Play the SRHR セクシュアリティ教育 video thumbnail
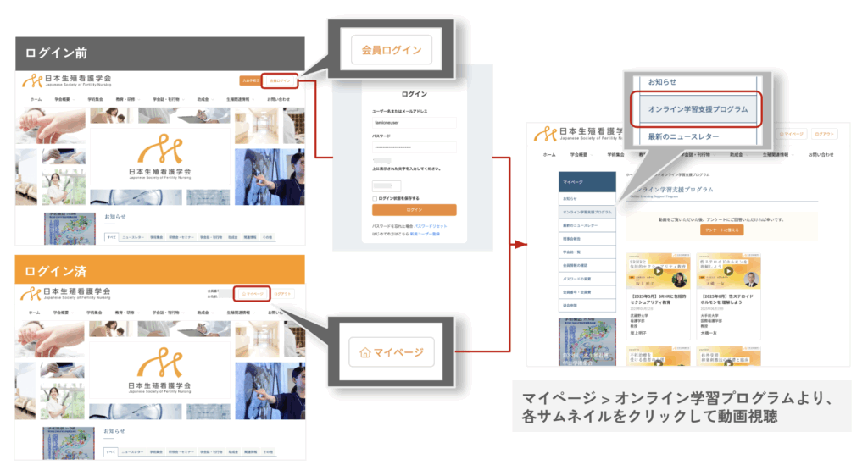The image size is (868, 476). point(657,272)
